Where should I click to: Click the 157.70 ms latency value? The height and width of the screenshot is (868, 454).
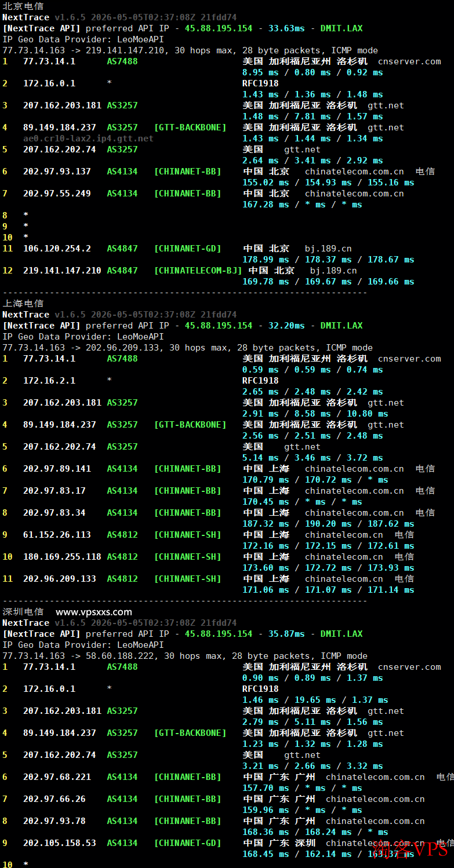pos(266,787)
